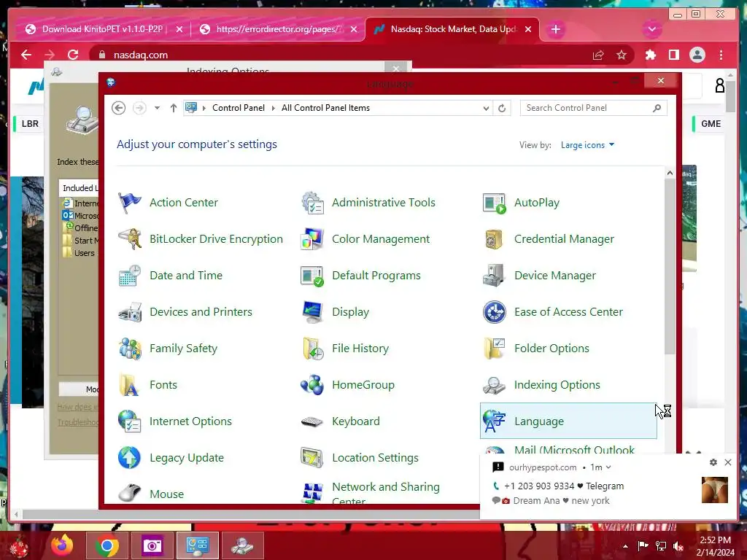The height and width of the screenshot is (560, 747).
Task: Expand All Control Panel Items breadcrumb arrow
Action: tap(274, 108)
